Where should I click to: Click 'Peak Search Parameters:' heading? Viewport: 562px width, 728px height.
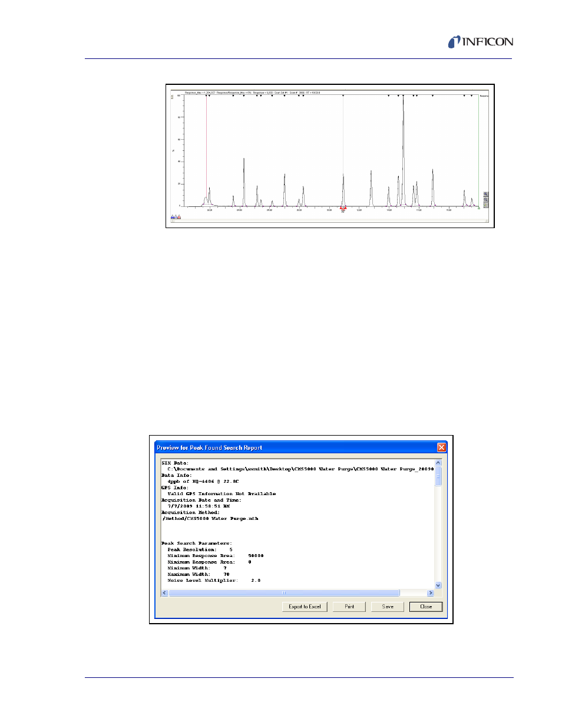[x=197, y=543]
